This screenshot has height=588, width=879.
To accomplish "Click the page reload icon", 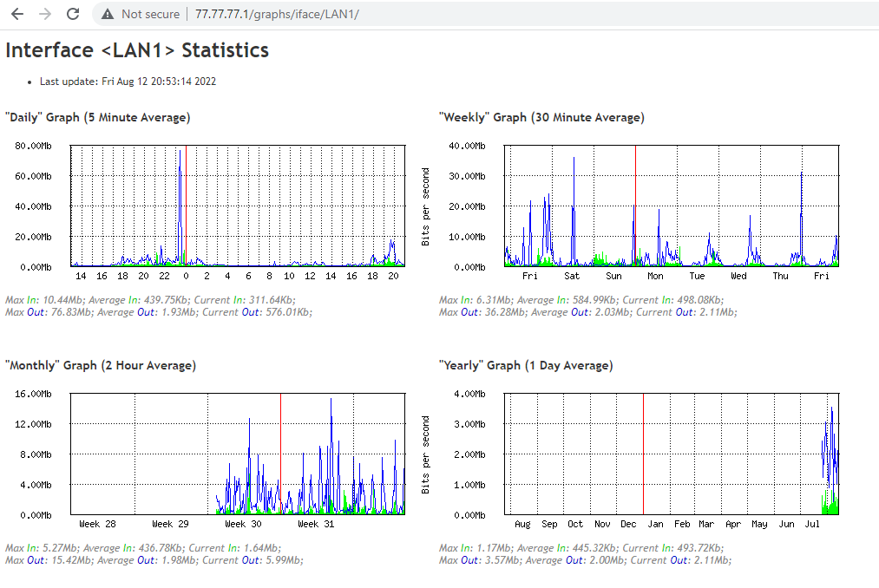I will click(72, 14).
